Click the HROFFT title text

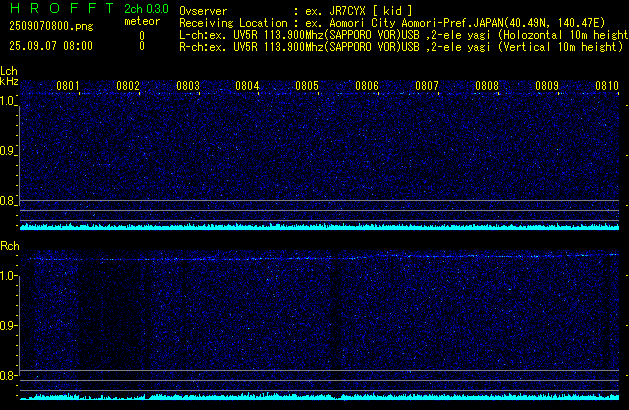click(62, 8)
